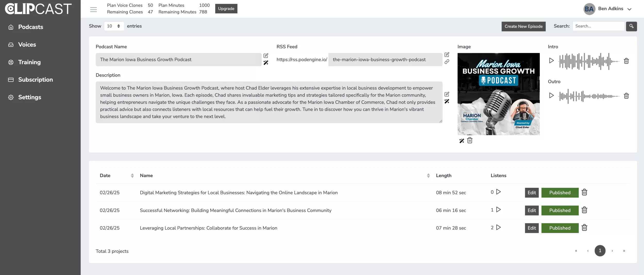Sort episodes by Date column
Viewport: 644px width, 275px height.
132,176
